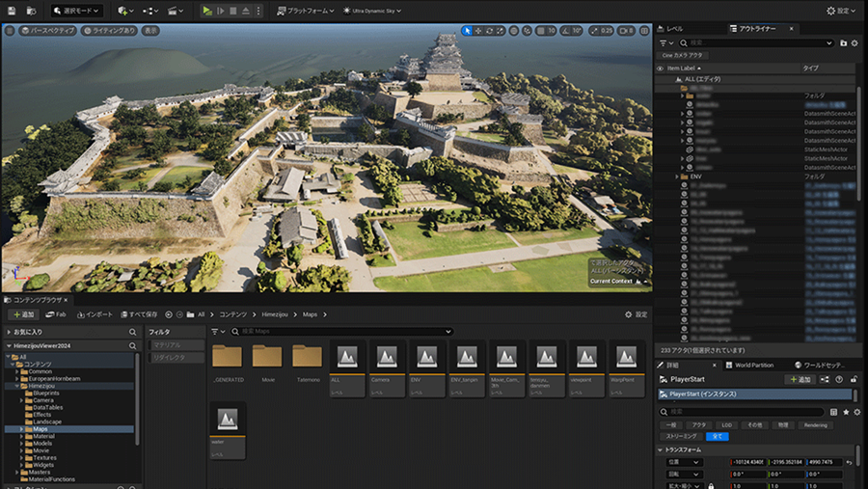Open the プラットフォーム dropdown menu
Viewport: 868px width, 489px height.
click(306, 11)
